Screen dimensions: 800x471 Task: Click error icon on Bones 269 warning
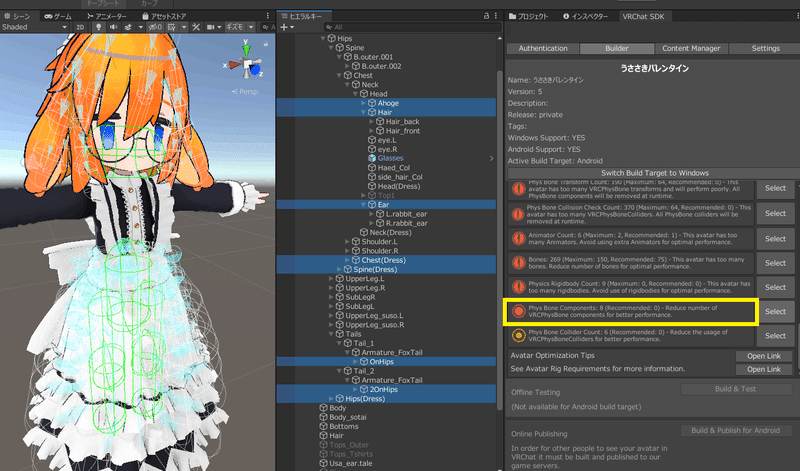(519, 262)
